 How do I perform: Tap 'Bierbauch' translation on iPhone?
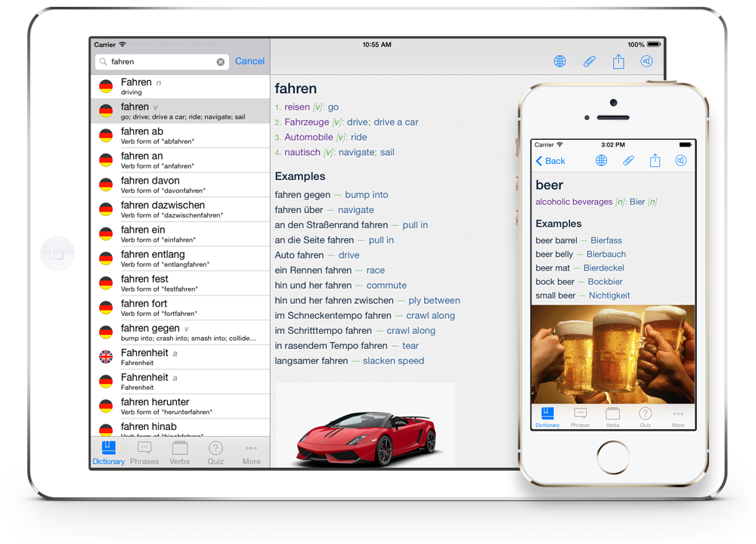click(606, 254)
